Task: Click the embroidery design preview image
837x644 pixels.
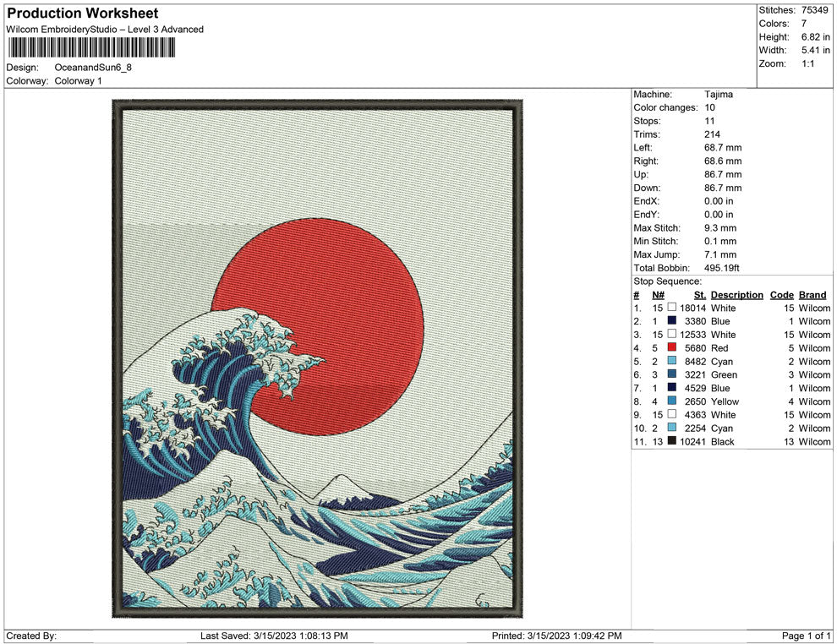Action: pyautogui.click(x=317, y=358)
